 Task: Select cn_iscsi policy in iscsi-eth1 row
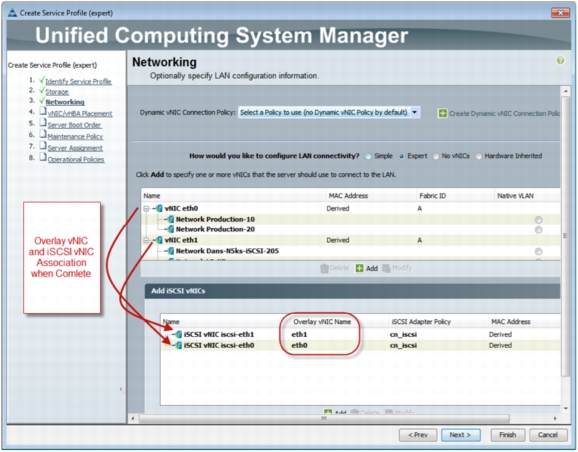403,335
